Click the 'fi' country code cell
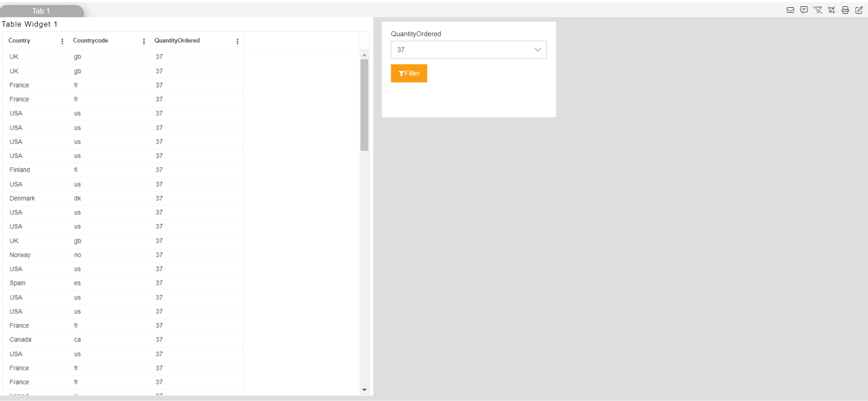The image size is (868, 401). coord(76,170)
